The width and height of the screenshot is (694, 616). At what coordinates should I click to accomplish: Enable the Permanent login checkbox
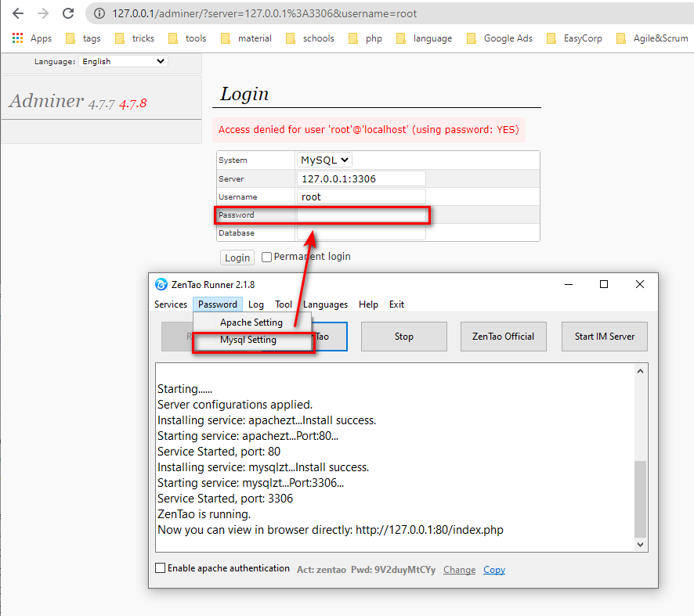point(267,257)
